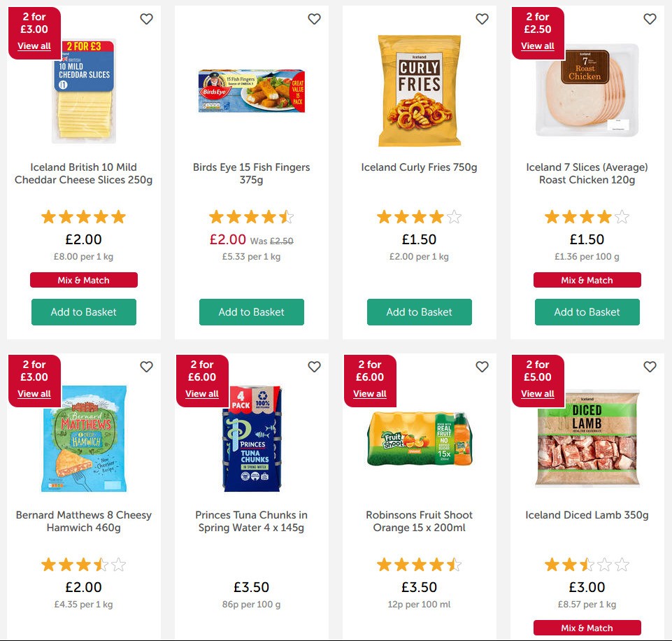Viewport: 672px width, 641px height.
Task: Select the heart icon on Cheddar Cheese Slices
Action: point(146,19)
